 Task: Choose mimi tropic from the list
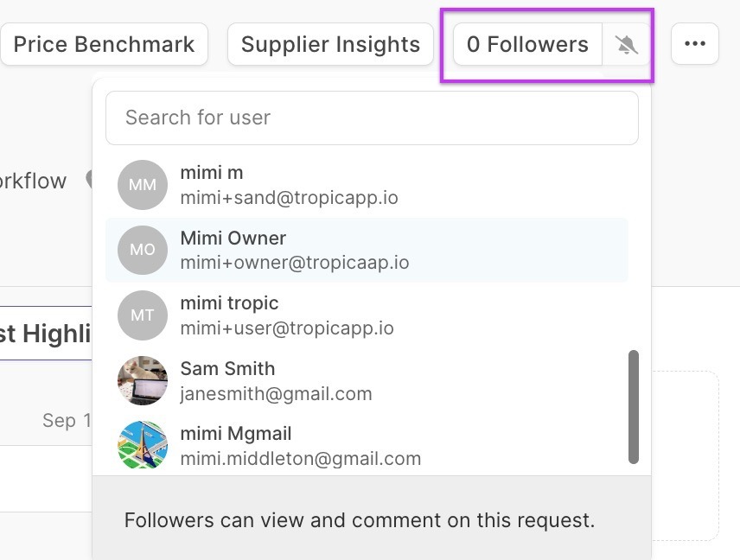coord(229,303)
